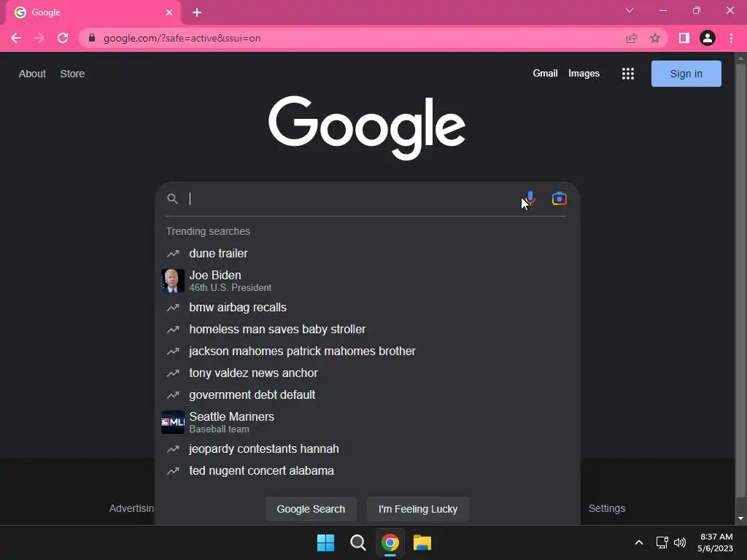Image resolution: width=747 pixels, height=560 pixels.
Task: Bookmark this tab with the star icon
Action: [x=655, y=38]
